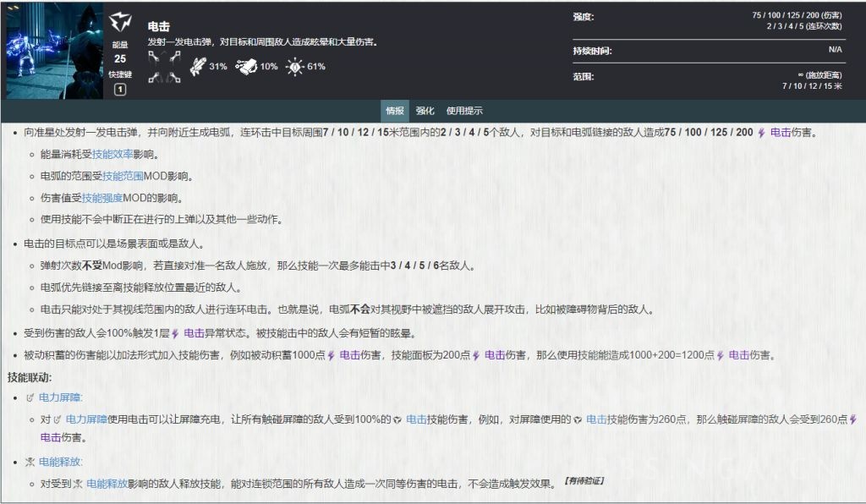Click the expanding-arrows range icon under 电击 title
Screen dimensions: 866x504
[x=165, y=66]
